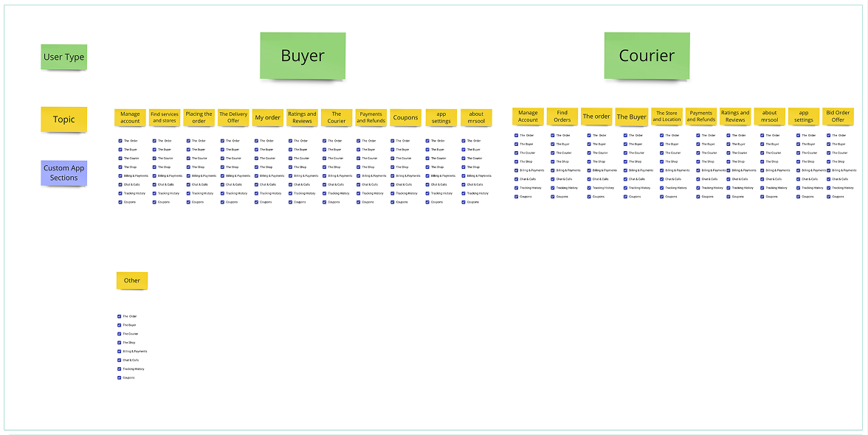868x435 pixels.
Task: Uncheck "Billing & Payments" under The Delivery Offer
Action: (x=224, y=175)
